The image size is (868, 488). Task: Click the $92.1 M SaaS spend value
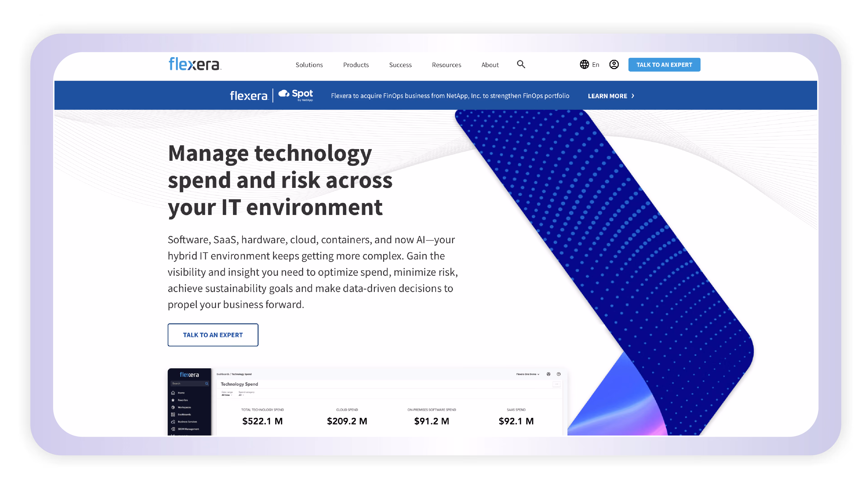(x=516, y=421)
